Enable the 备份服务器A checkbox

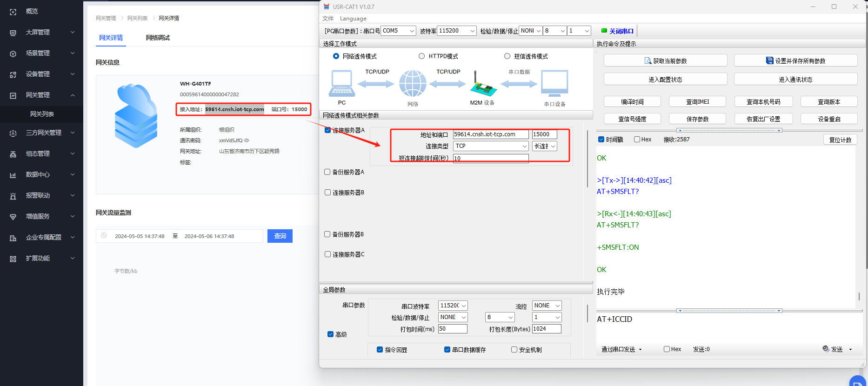(x=327, y=172)
